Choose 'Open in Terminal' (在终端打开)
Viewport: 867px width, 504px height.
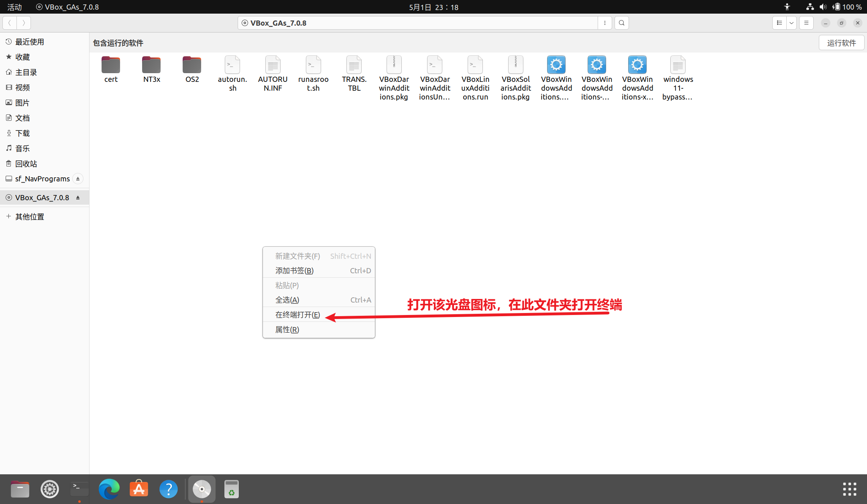(297, 315)
